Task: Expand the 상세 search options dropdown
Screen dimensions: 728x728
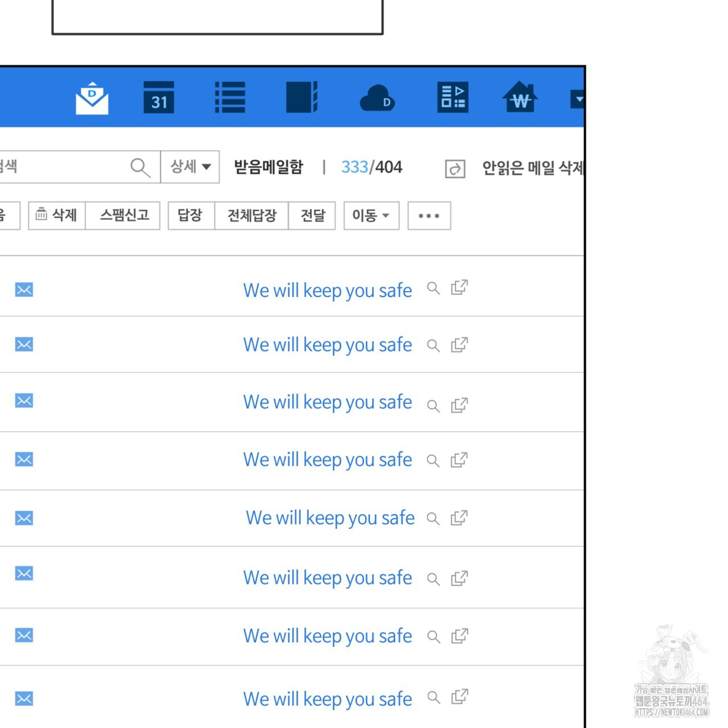Action: tap(190, 167)
